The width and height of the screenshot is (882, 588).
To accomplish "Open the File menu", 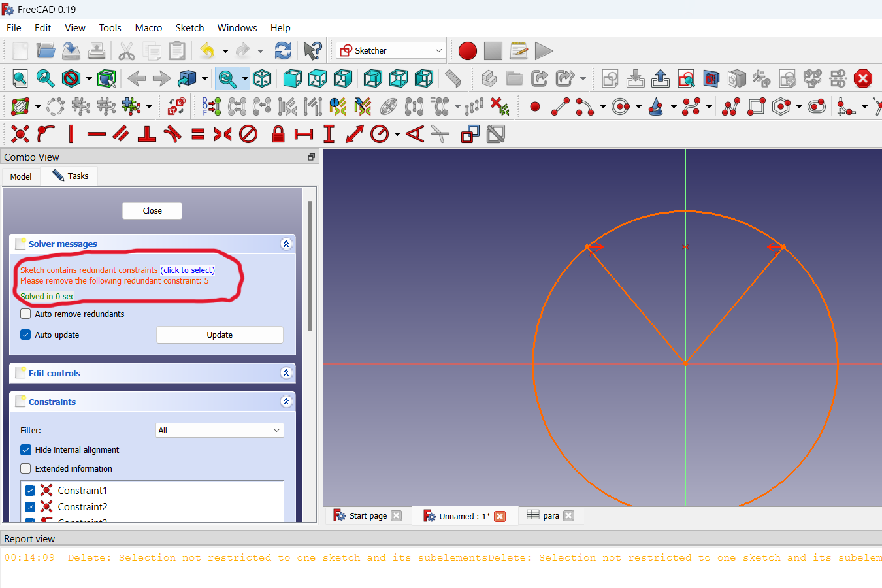I will (14, 28).
